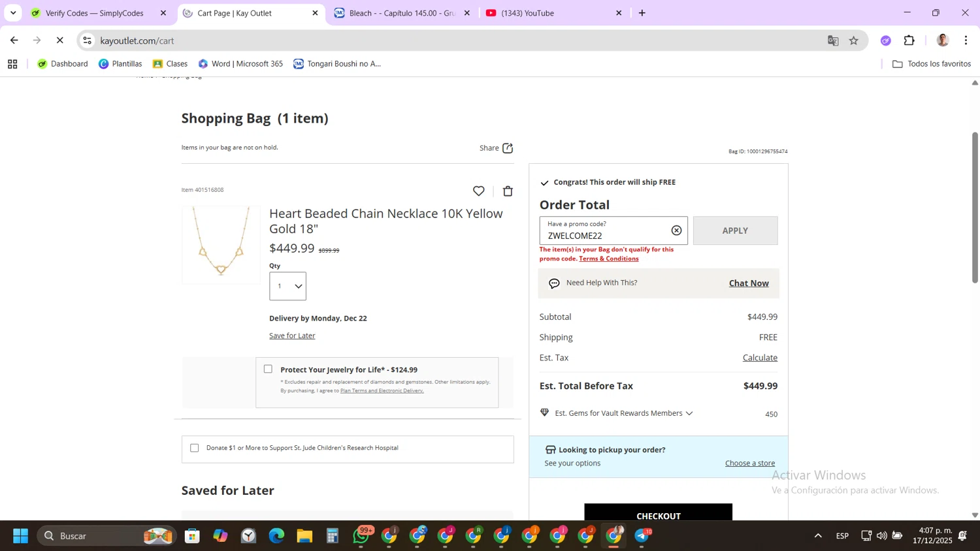Remove item using the trash icon
This screenshot has width=980, height=551.
pyautogui.click(x=508, y=191)
